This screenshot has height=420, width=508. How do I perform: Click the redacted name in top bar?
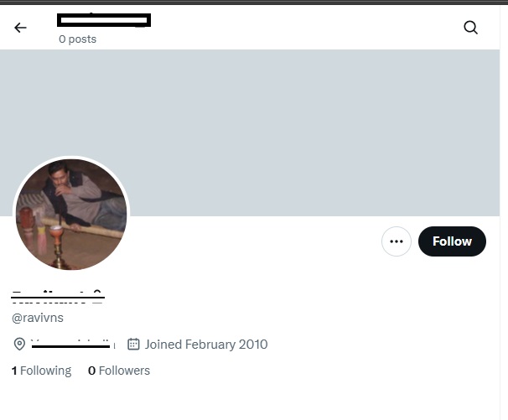pos(104,19)
